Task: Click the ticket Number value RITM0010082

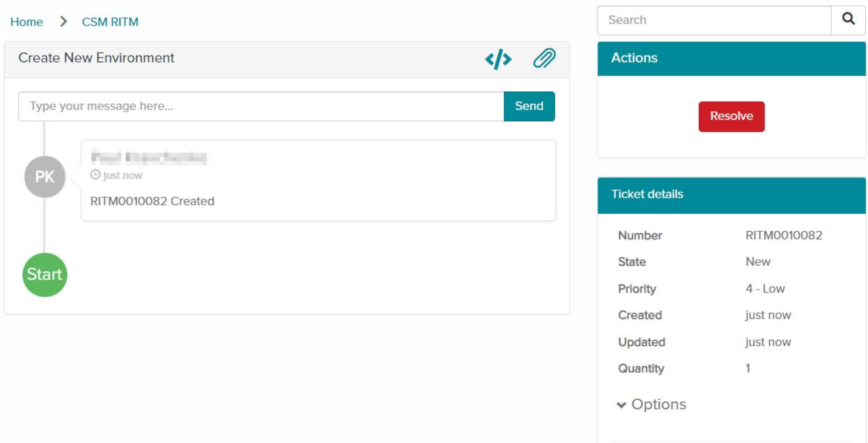Action: [x=784, y=235]
